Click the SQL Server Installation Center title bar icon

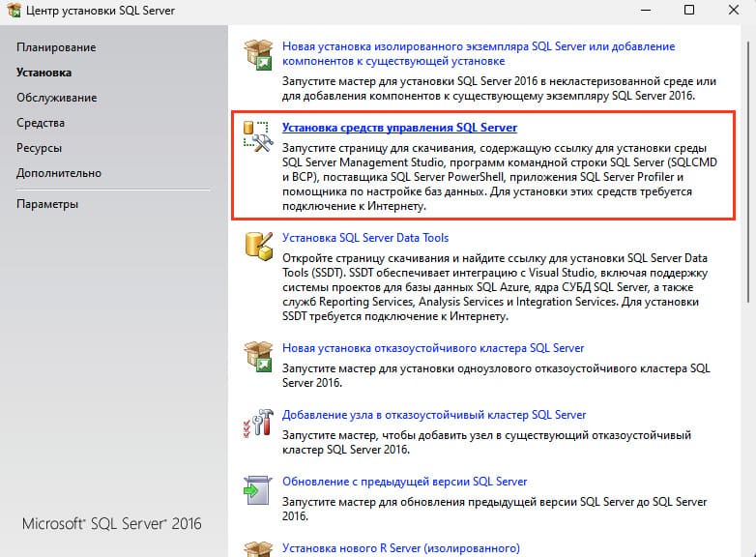(14, 11)
